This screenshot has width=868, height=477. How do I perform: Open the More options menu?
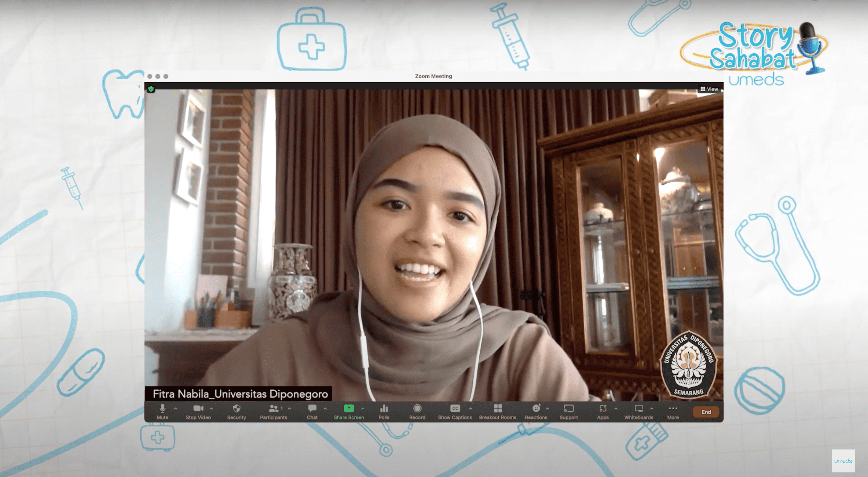point(673,411)
